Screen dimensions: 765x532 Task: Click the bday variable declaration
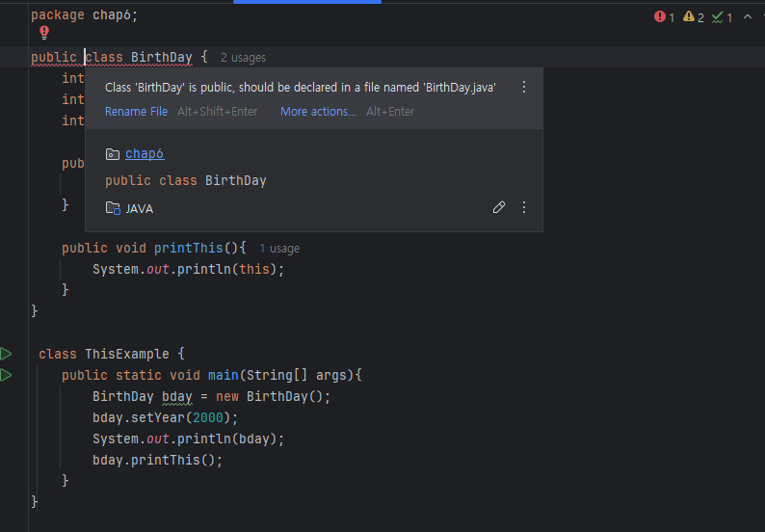(176, 396)
